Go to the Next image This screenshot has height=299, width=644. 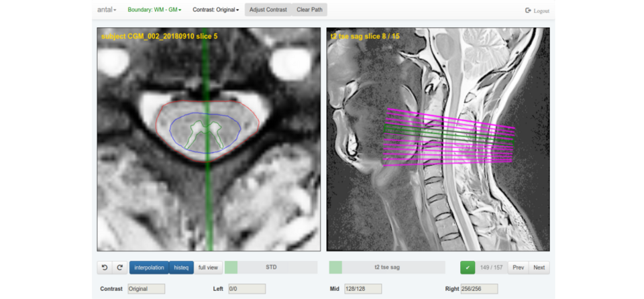click(x=539, y=267)
